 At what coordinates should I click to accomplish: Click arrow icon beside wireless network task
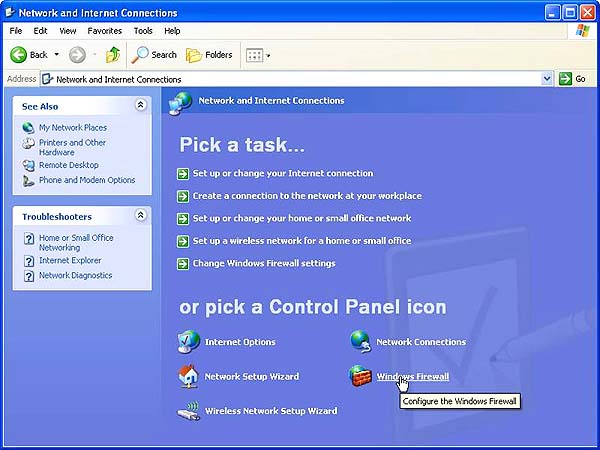tap(183, 241)
